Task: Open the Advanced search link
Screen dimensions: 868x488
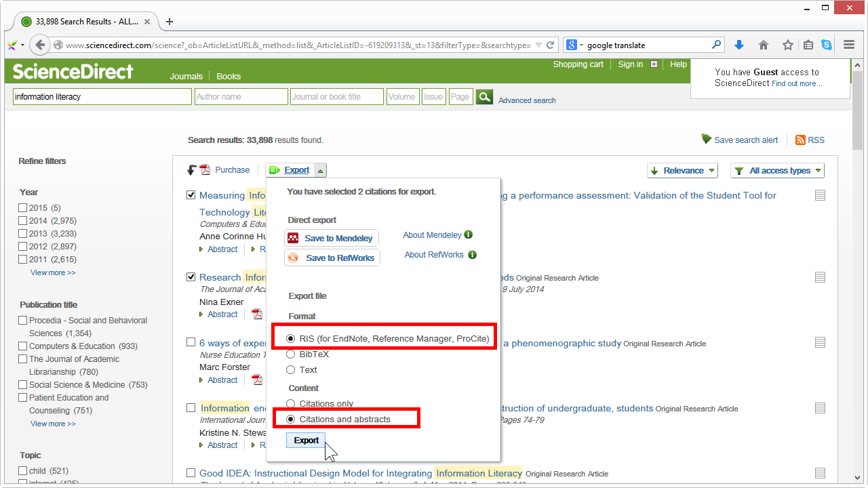Action: pyautogui.click(x=527, y=100)
